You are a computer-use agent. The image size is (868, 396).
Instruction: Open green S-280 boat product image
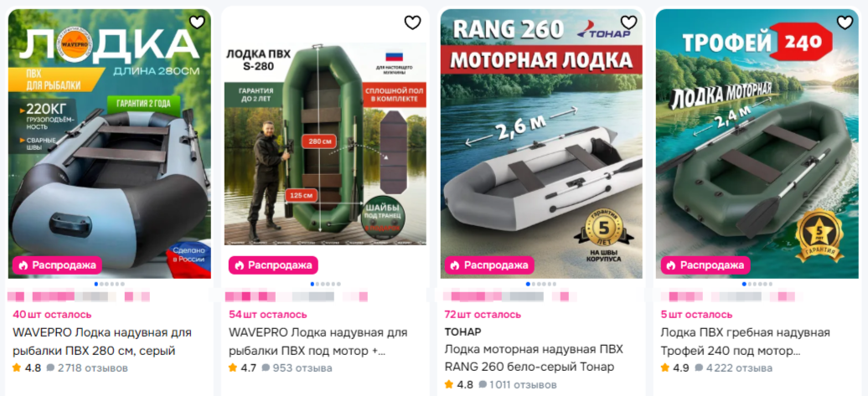pos(325,143)
